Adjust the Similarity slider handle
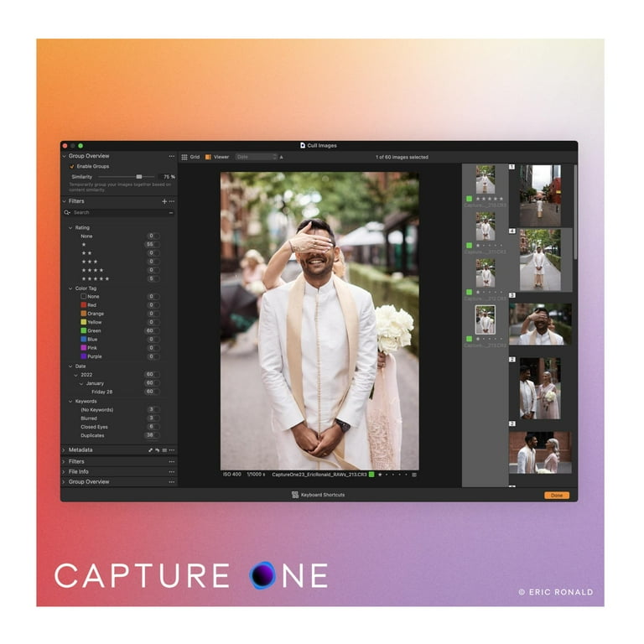644x644 pixels. coord(139,177)
